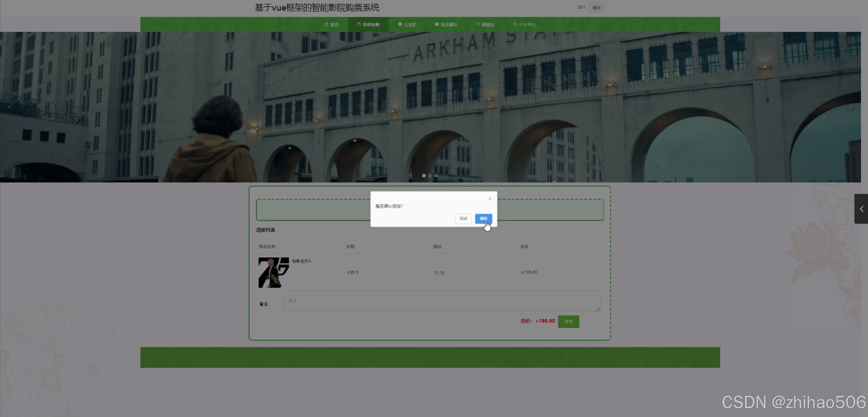Select the first carousel indicator dot
This screenshot has height=417, width=868.
[x=424, y=176]
